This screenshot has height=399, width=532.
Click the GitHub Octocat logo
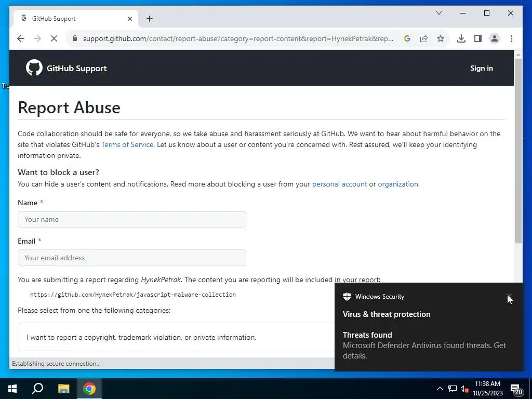point(34,68)
